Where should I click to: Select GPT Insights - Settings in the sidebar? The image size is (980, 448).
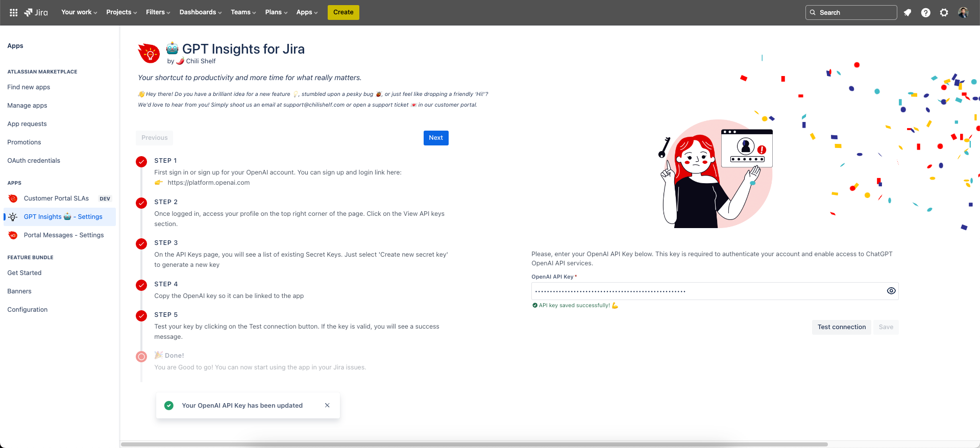60,217
